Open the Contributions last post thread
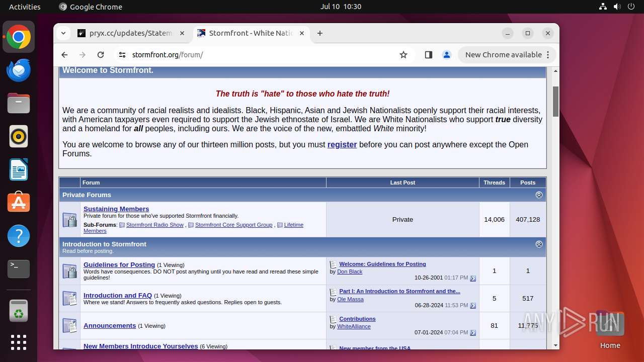Viewport: 644px width, 362px height. click(357, 319)
